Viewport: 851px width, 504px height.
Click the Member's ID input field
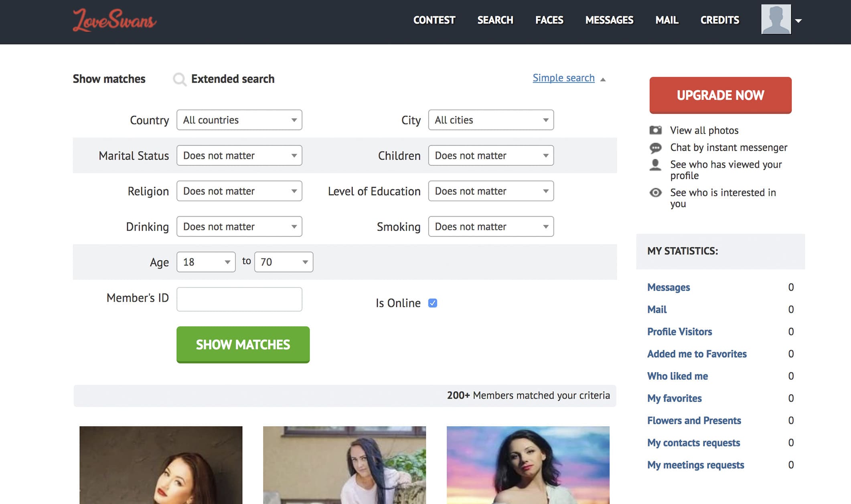239,299
